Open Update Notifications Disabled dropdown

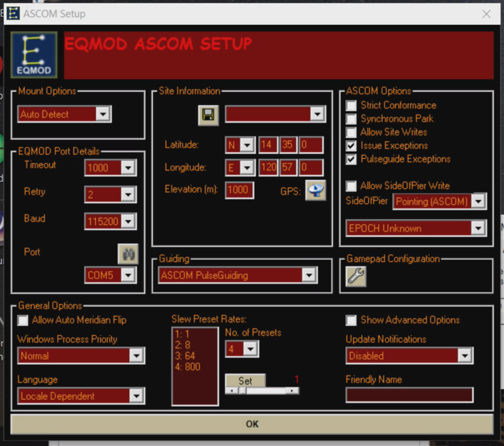click(465, 355)
